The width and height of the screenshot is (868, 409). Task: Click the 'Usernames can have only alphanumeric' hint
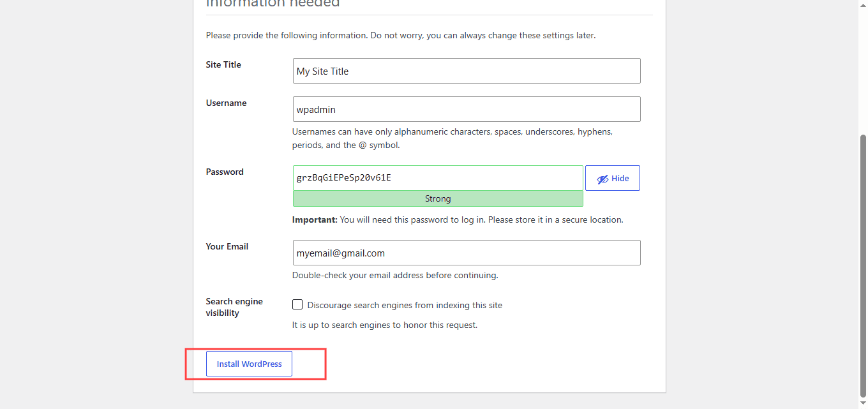[453, 138]
